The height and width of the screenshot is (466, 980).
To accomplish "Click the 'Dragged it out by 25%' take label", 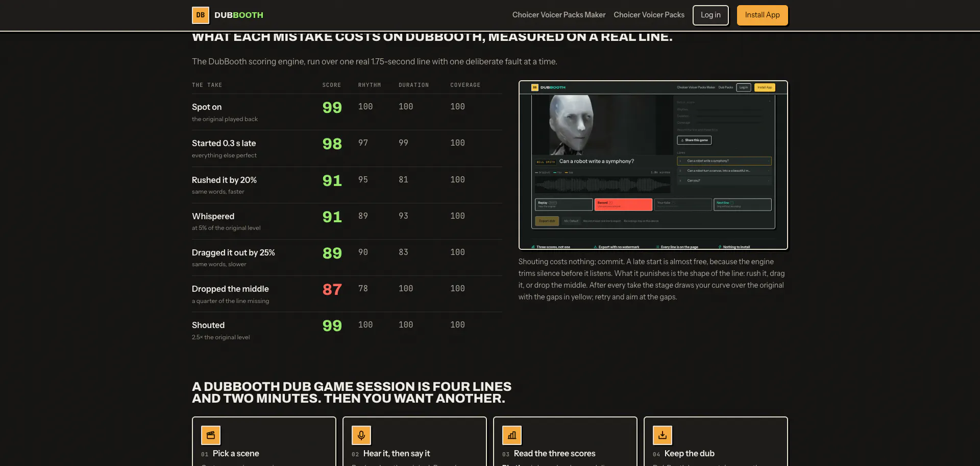I will pos(233,252).
